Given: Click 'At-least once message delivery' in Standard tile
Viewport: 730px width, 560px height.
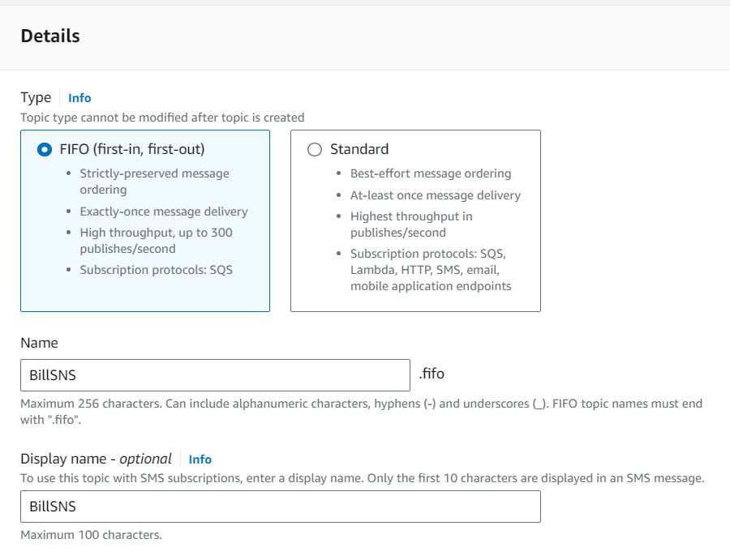Looking at the screenshot, I should (x=436, y=195).
